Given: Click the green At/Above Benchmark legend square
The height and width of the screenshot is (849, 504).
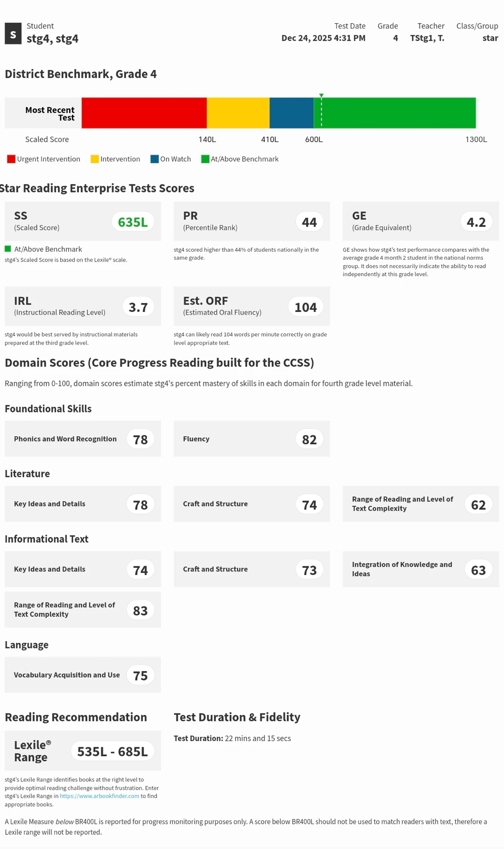Looking at the screenshot, I should (x=205, y=159).
